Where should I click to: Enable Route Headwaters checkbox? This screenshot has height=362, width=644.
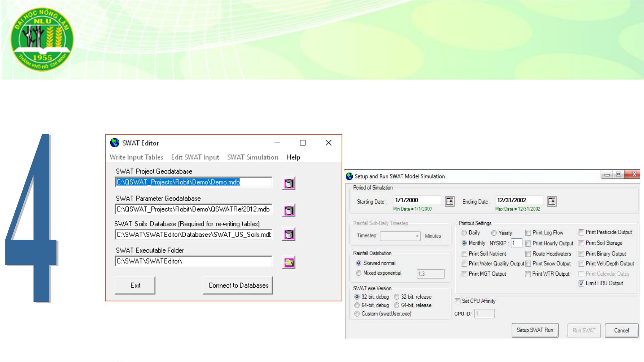[x=528, y=254]
